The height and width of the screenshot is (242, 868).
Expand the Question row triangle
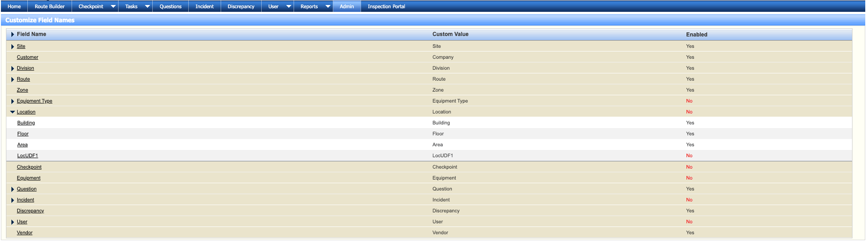point(13,189)
